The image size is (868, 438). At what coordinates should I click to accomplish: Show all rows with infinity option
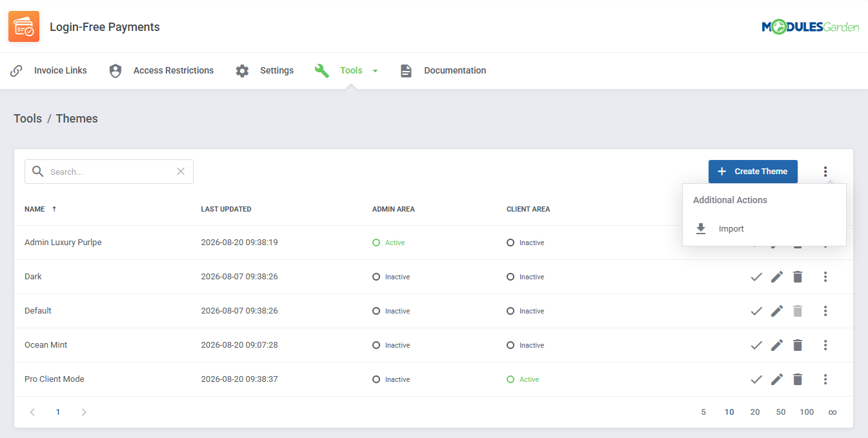pyautogui.click(x=833, y=412)
